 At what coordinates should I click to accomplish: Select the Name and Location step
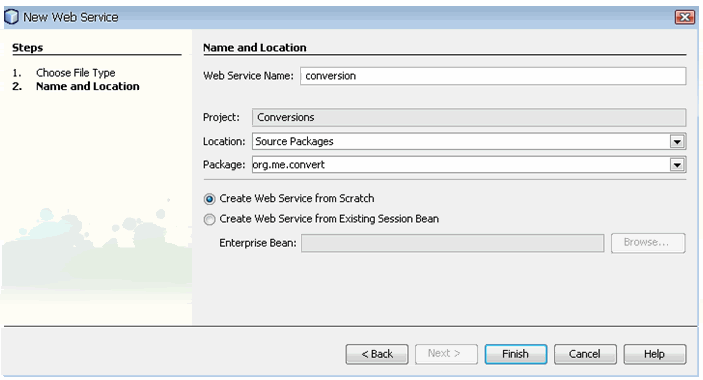tap(87, 86)
